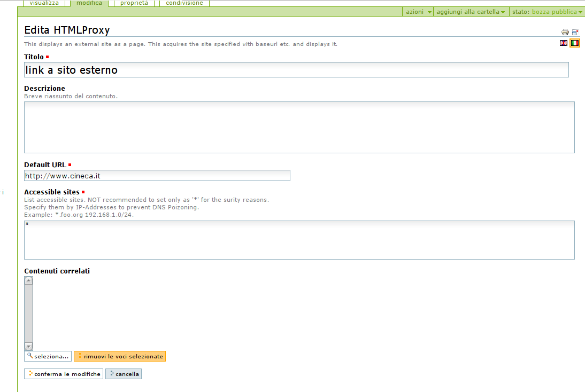The height and width of the screenshot is (392, 585).
Task: Click the printer icon to print page
Action: pyautogui.click(x=565, y=32)
